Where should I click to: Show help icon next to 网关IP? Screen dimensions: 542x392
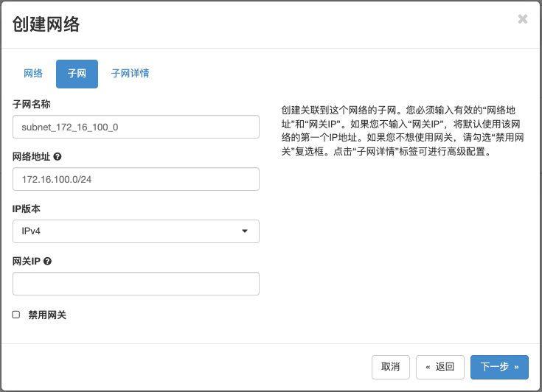pos(48,262)
